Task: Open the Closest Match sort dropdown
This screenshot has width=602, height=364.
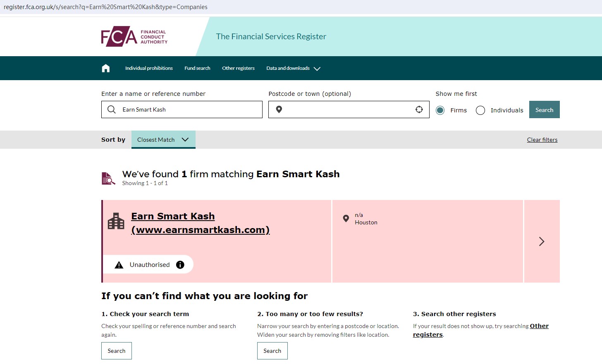Action: tap(163, 140)
